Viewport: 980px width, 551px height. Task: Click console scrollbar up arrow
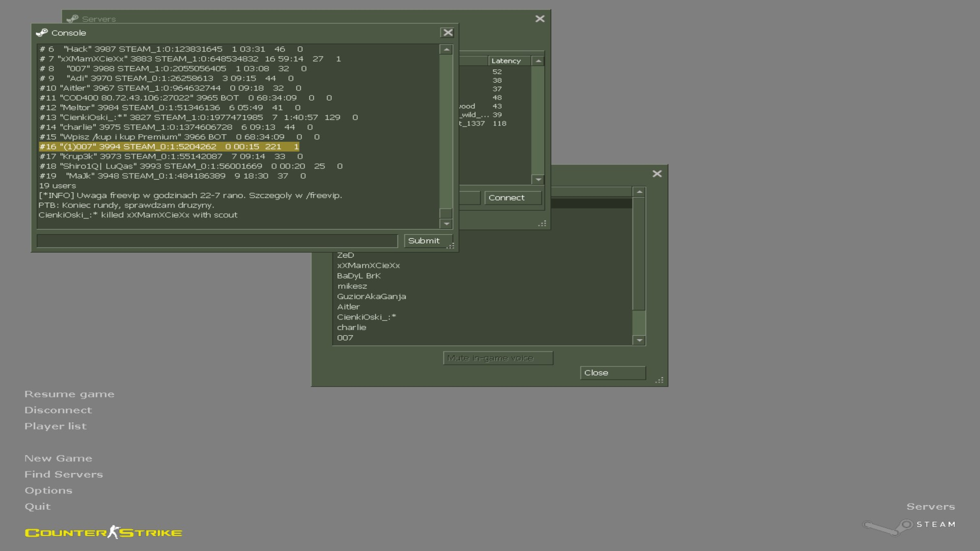tap(446, 49)
